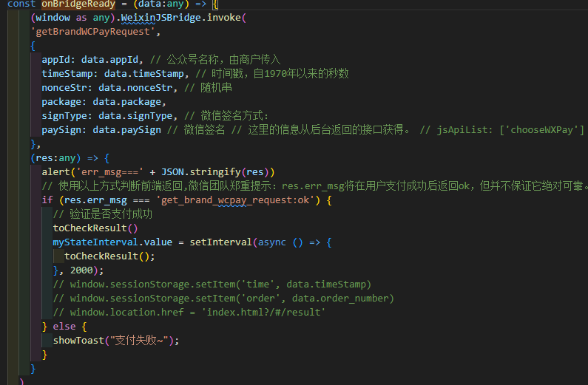Click timeStamp: data.timeStamp code

pyautogui.click(x=115, y=74)
